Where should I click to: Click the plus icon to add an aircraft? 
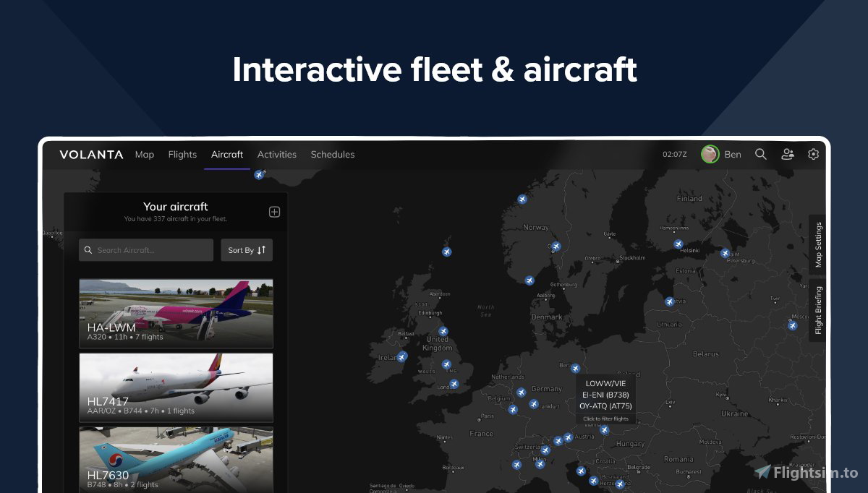[x=274, y=211]
